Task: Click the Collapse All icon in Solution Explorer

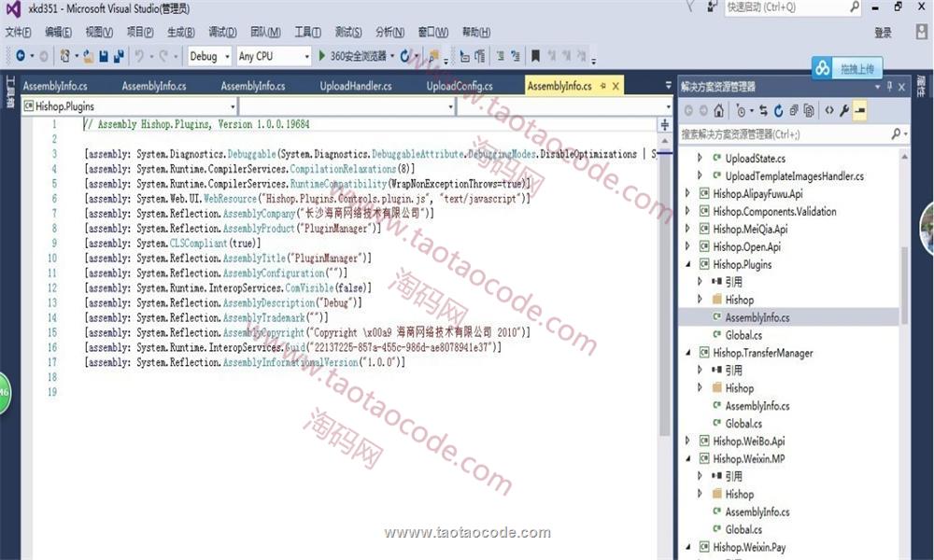Action: [x=795, y=111]
